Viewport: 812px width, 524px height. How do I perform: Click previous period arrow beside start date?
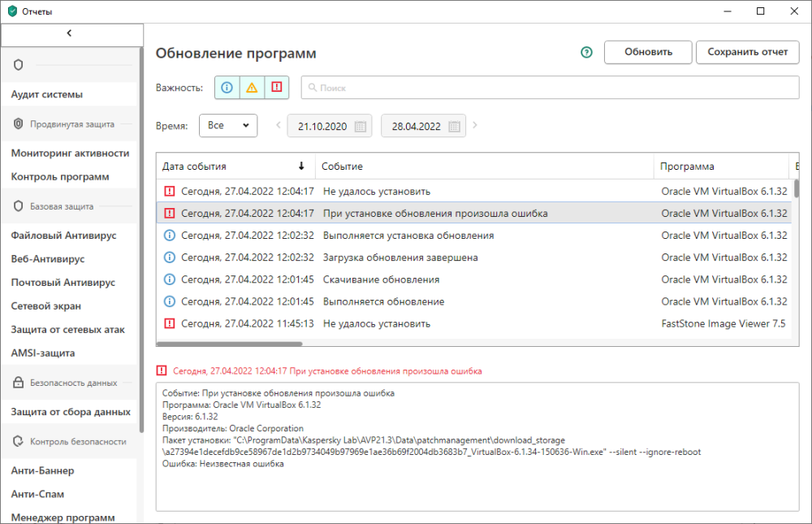(279, 125)
